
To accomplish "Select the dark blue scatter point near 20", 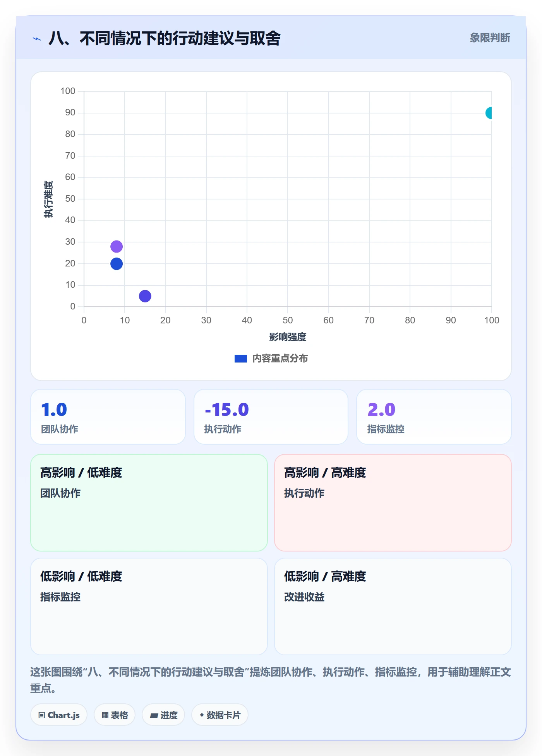I will pyautogui.click(x=117, y=264).
